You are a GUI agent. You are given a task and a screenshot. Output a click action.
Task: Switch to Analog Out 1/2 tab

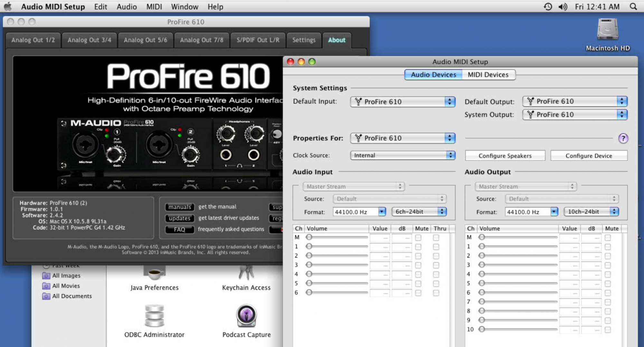click(x=33, y=40)
